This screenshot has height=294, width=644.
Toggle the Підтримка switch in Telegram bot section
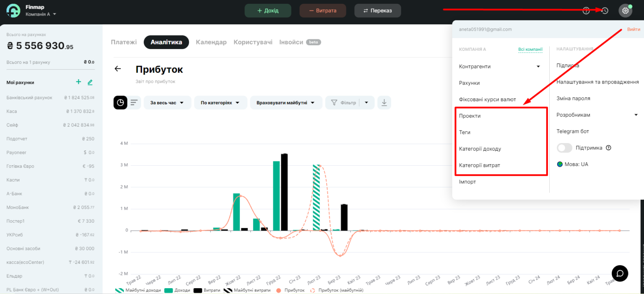tap(564, 148)
